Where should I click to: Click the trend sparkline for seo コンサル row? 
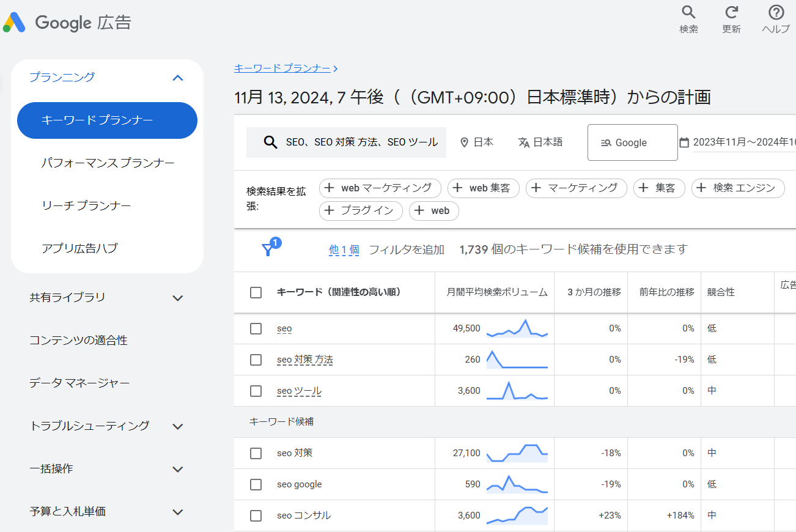coord(517,515)
